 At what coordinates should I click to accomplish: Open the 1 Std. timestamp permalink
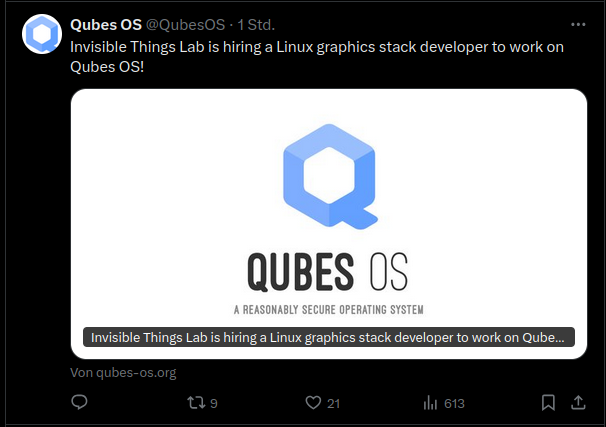[x=256, y=25]
